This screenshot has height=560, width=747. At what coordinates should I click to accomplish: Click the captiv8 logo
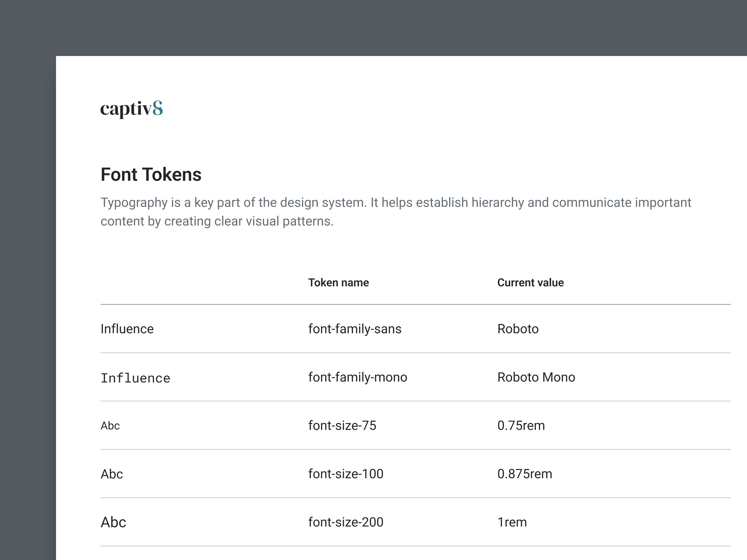coord(131,109)
